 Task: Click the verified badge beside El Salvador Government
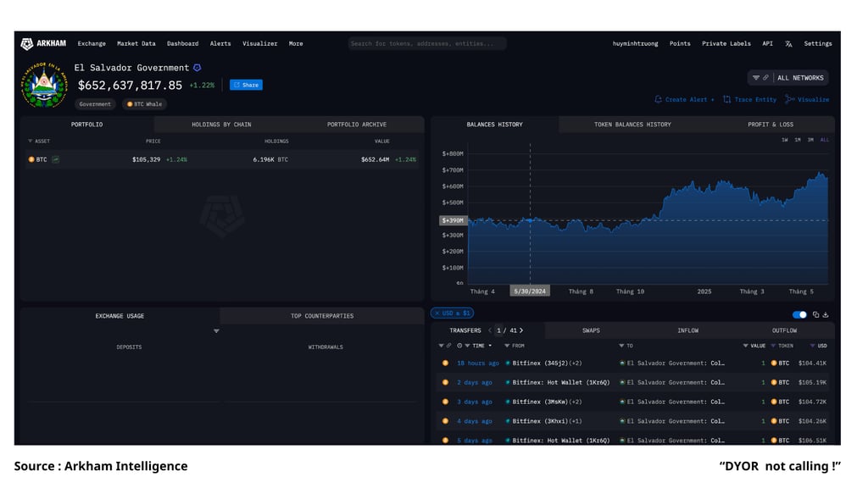[x=197, y=68]
